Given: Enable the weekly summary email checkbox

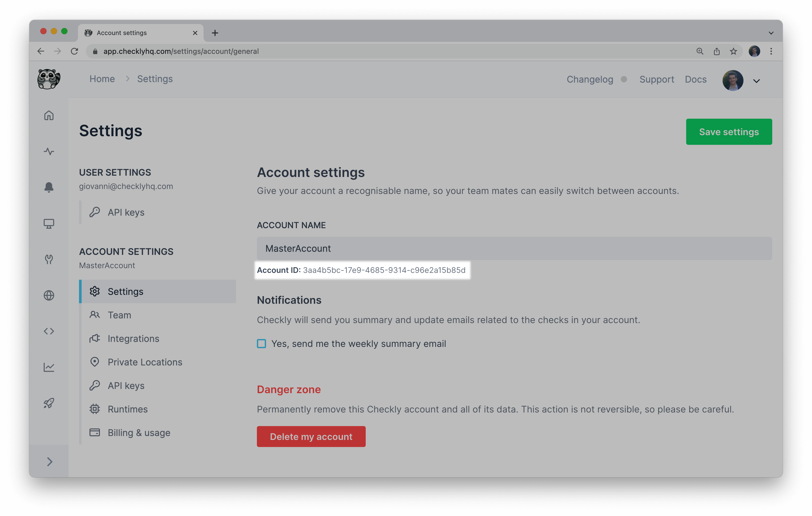Looking at the screenshot, I should tap(261, 343).
